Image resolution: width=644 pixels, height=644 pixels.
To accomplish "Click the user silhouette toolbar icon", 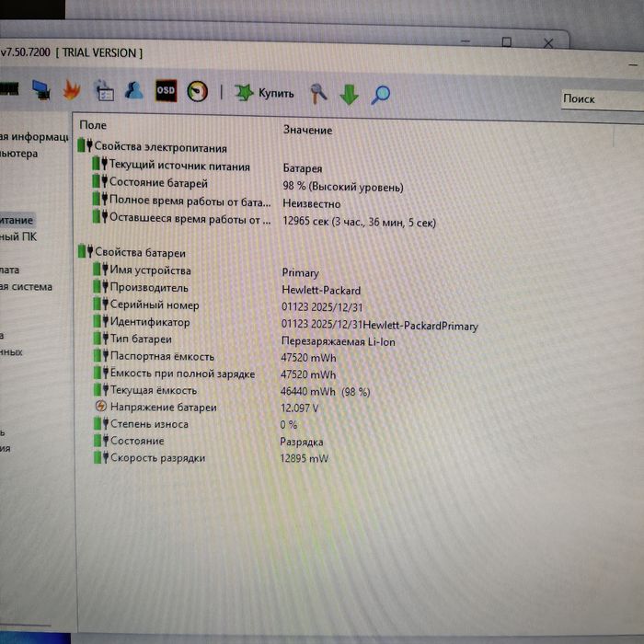I will pyautogui.click(x=134, y=90).
